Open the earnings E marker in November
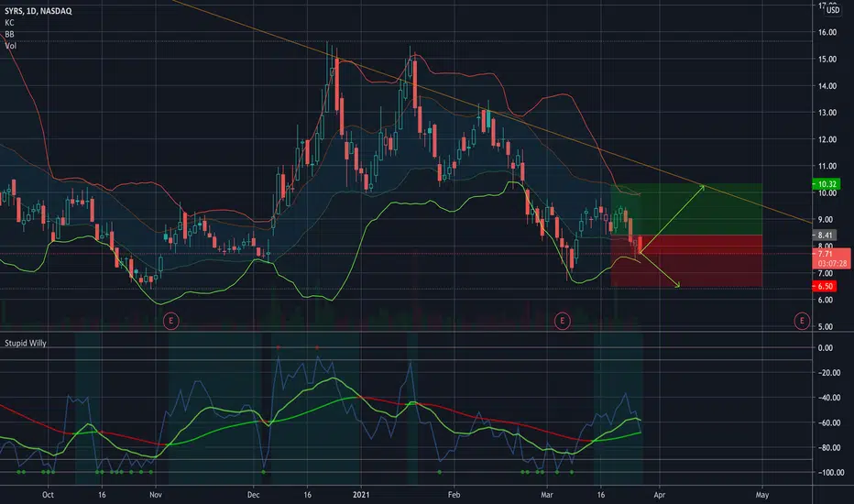 (170, 321)
